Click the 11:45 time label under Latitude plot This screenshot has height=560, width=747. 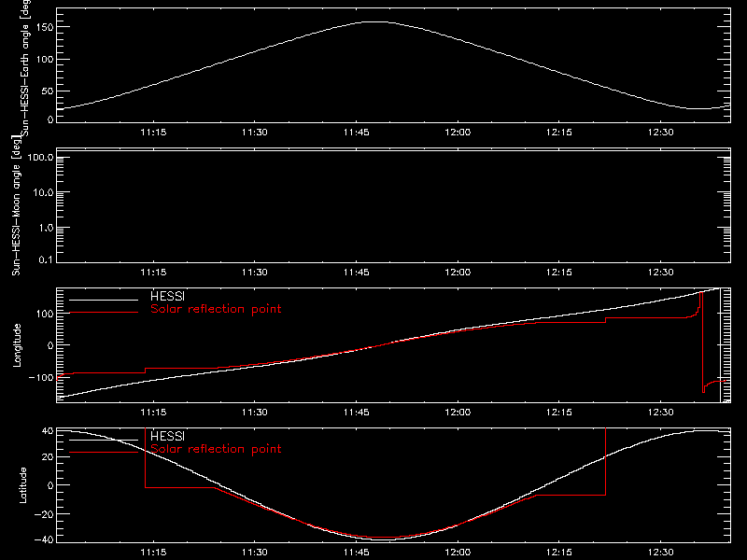357,552
